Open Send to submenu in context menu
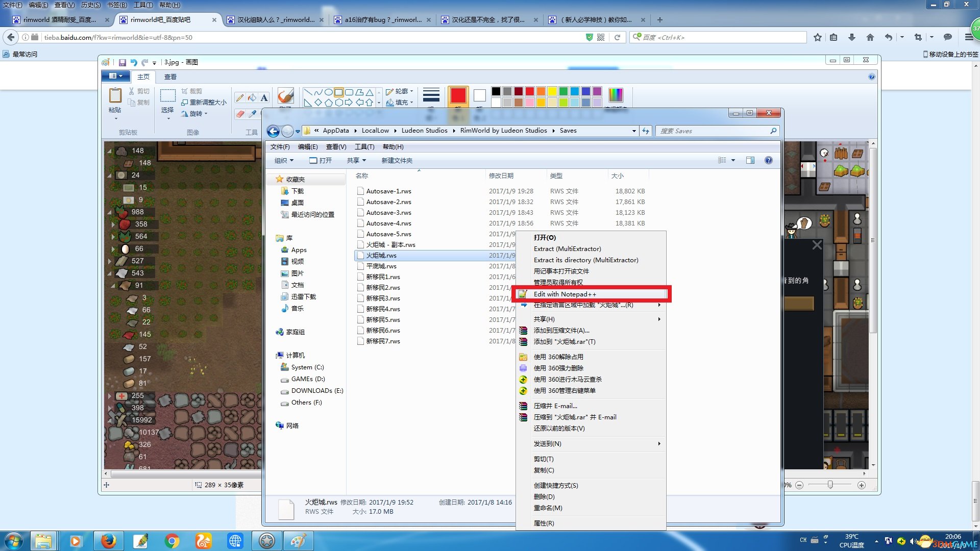980x551 pixels. 591,444
